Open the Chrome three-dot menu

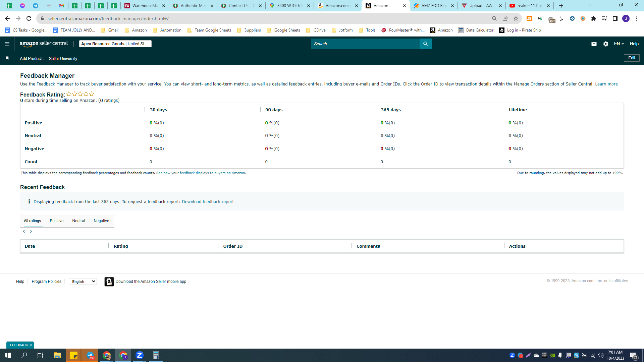coord(637,18)
